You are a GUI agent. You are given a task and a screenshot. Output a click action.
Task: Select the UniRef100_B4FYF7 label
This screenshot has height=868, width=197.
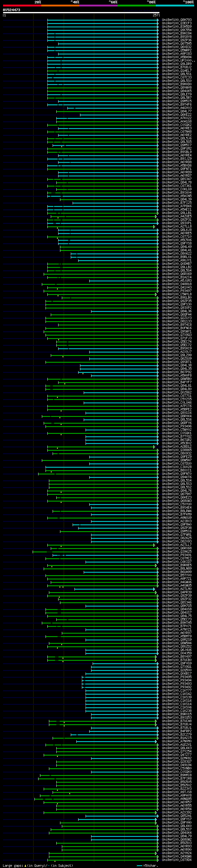click(x=177, y=382)
